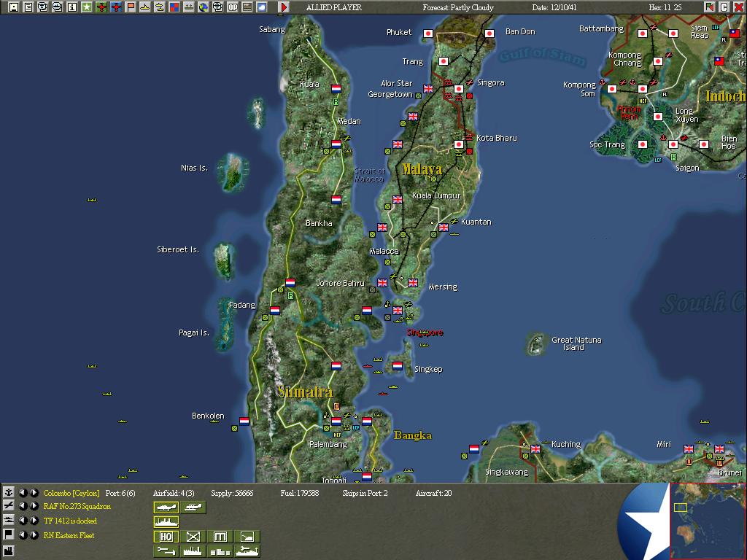Screen dimensions: 747x560
Task: Click the ship repair wrench button
Action: coord(247,551)
